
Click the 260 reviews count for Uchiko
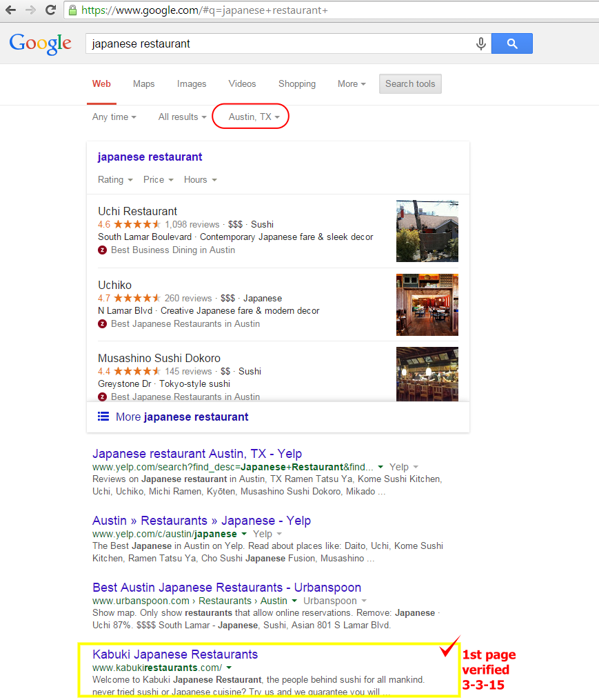click(188, 298)
